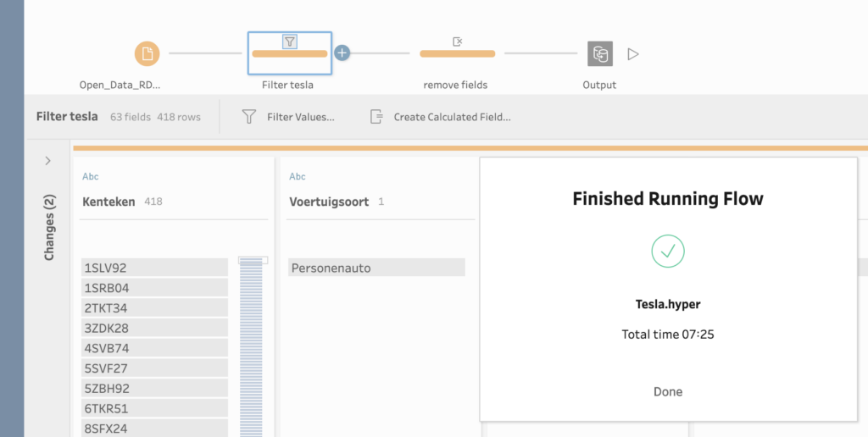Expand the Changes (2) panel chevron
The image size is (868, 437).
[x=47, y=161]
